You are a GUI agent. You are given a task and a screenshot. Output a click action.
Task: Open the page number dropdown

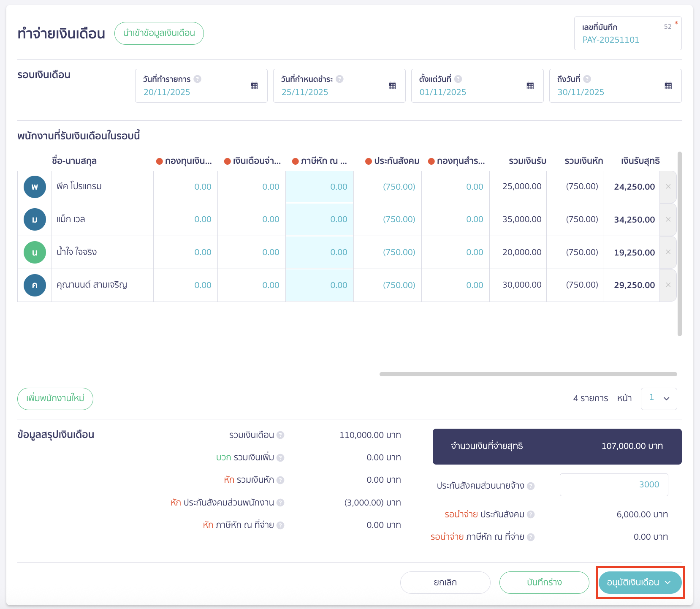pos(659,399)
